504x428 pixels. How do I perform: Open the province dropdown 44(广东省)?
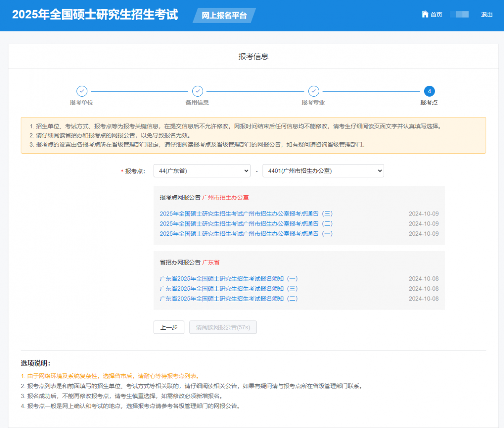202,171
